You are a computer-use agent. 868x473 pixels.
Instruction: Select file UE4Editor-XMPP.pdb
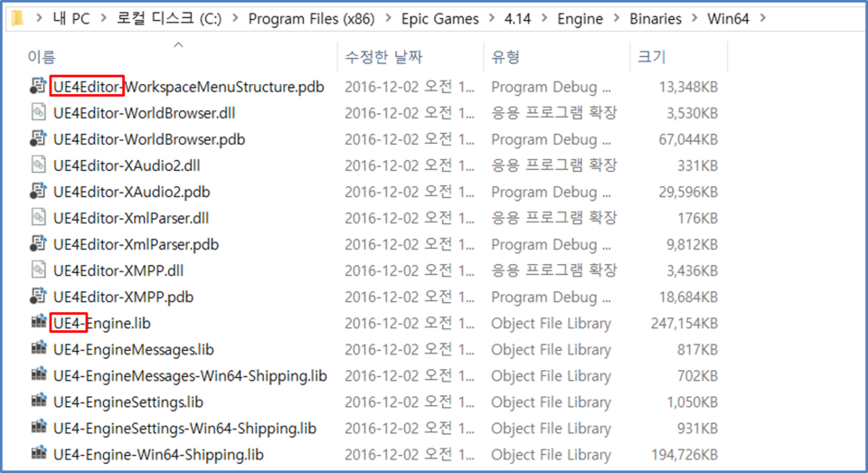[124, 298]
